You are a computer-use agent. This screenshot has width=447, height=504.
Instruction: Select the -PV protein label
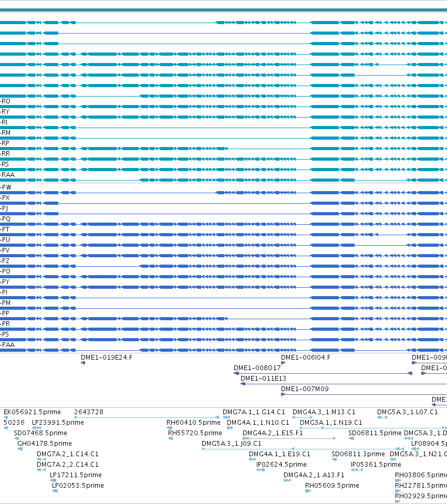5,250
